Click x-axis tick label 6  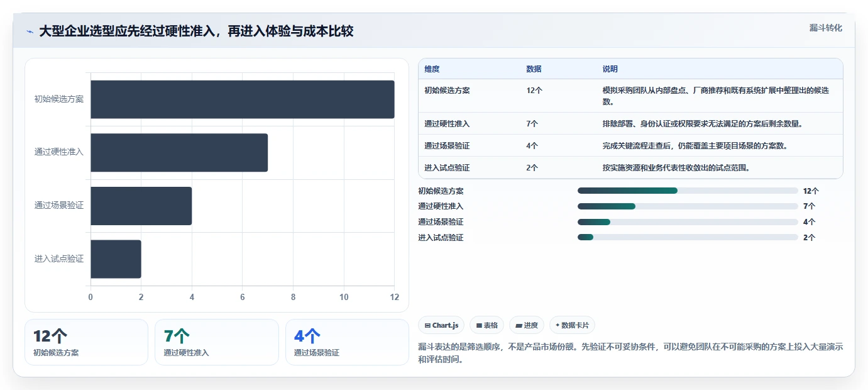pyautogui.click(x=243, y=297)
